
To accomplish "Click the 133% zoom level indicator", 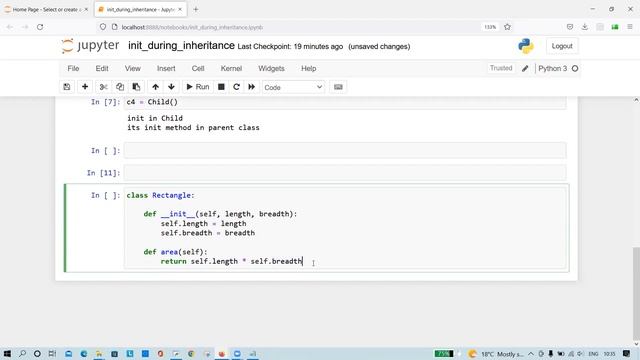I will [x=490, y=27].
